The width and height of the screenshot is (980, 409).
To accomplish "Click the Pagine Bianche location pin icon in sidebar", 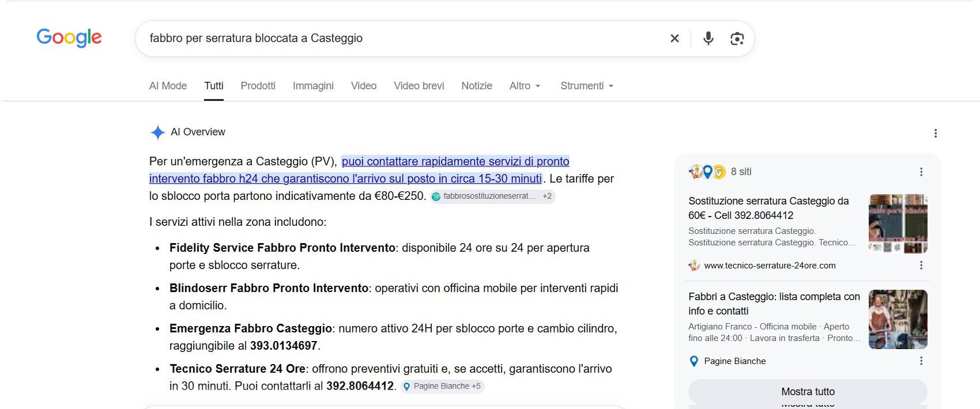I will coord(694,361).
